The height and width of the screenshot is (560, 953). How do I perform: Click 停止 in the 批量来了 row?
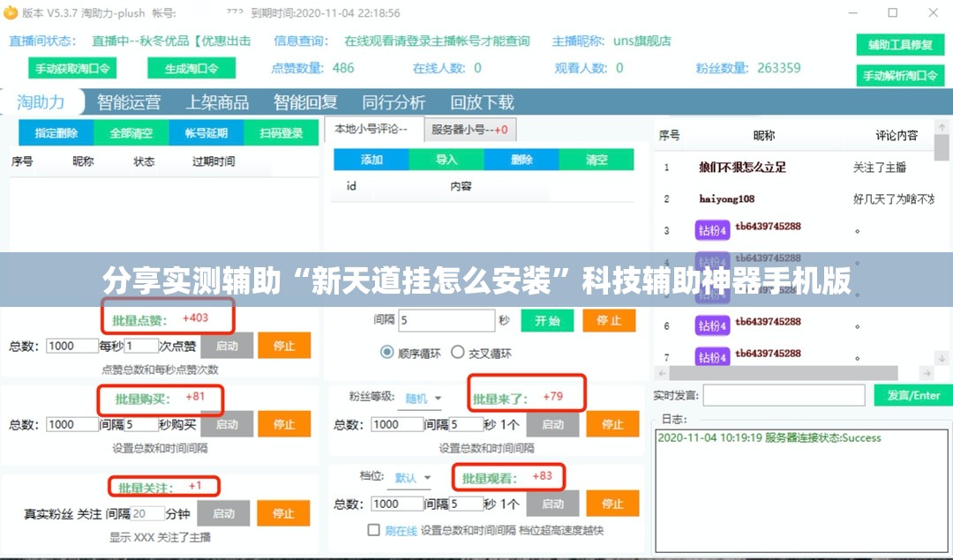[612, 424]
